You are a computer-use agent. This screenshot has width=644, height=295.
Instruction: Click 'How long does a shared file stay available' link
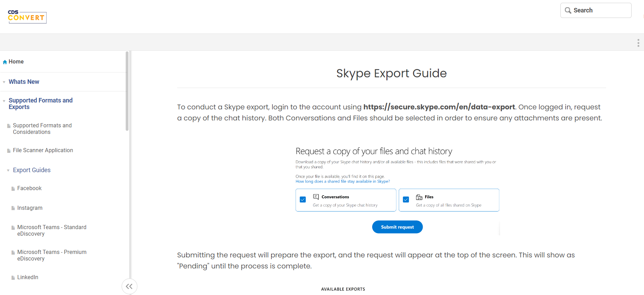point(343,181)
